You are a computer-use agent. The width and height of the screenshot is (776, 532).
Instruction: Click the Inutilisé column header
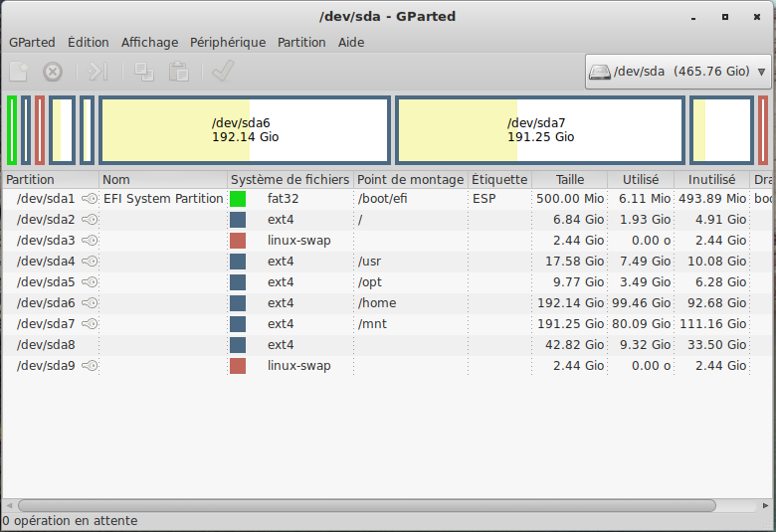711,180
